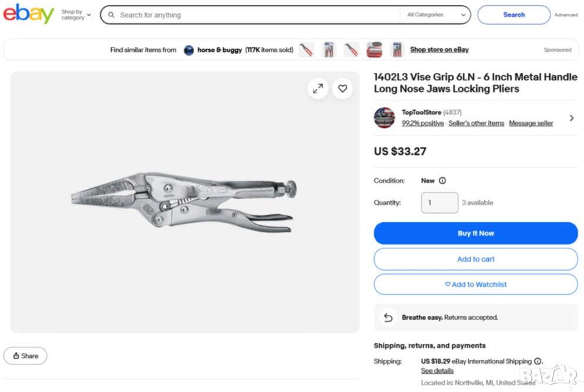
Task: Open the All Categories dropdown
Action: (x=435, y=15)
